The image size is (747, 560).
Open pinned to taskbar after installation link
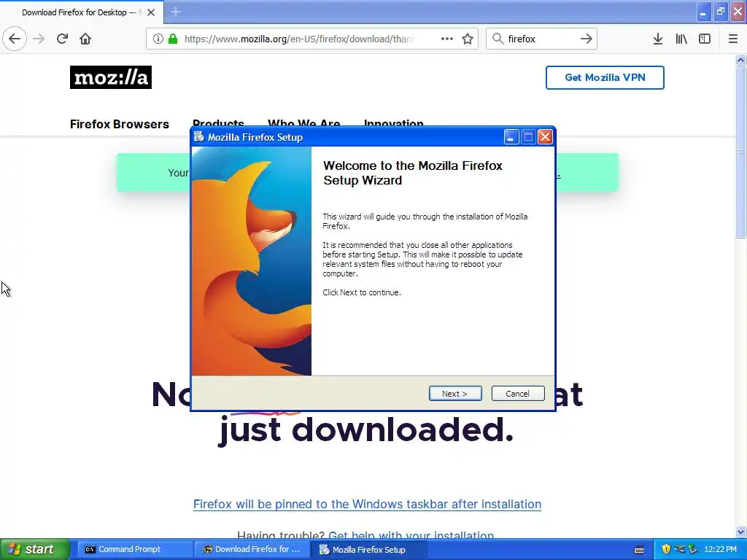click(368, 505)
